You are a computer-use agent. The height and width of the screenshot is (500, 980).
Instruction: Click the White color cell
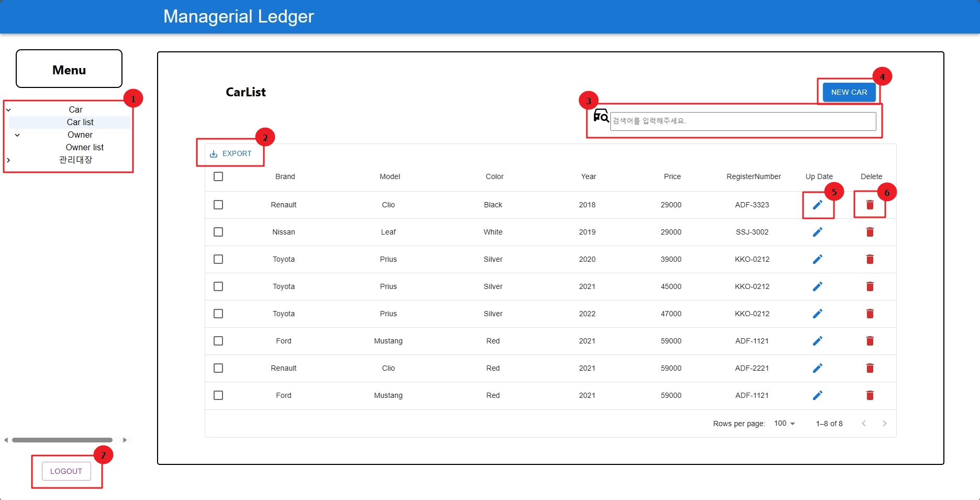(x=493, y=232)
